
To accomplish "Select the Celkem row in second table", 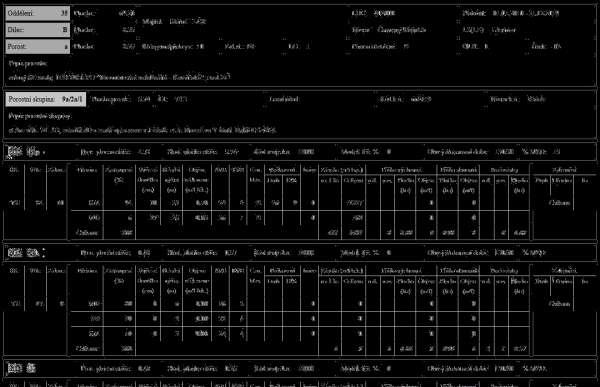I will (300, 348).
